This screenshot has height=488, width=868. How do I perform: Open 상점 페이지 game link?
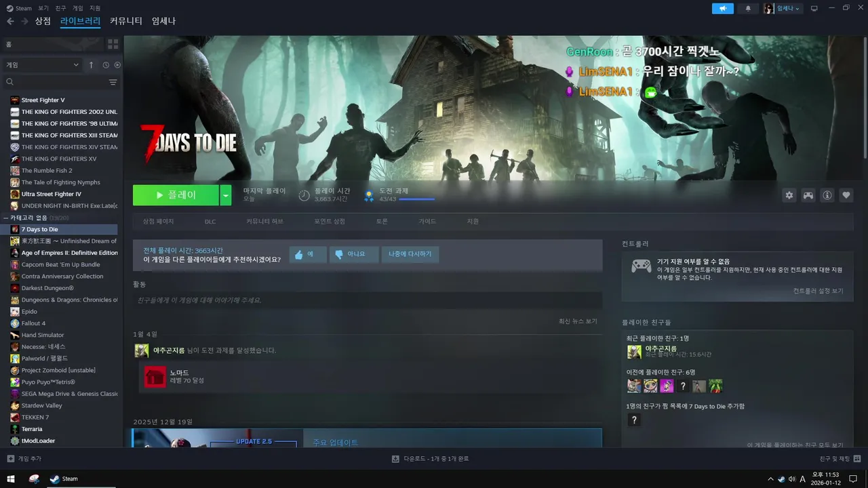click(159, 222)
